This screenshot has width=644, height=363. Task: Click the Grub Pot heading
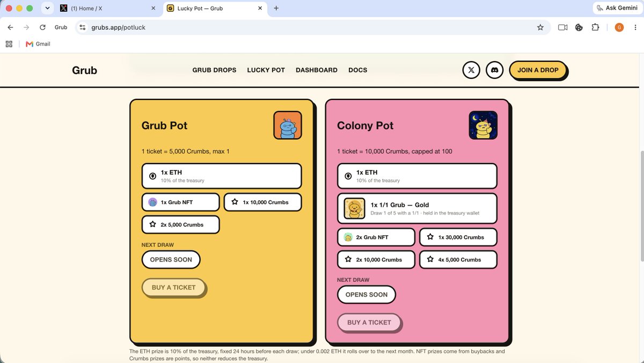(x=164, y=126)
